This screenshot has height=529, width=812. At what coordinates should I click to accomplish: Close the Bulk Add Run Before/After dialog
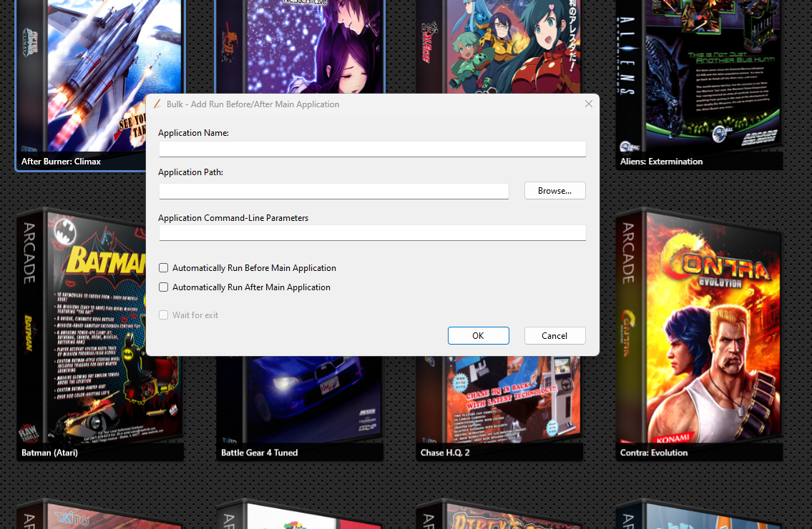click(588, 104)
